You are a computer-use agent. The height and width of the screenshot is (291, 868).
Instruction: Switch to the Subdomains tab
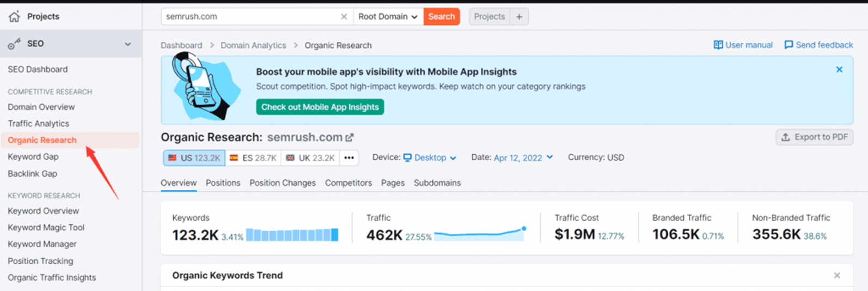(x=437, y=183)
